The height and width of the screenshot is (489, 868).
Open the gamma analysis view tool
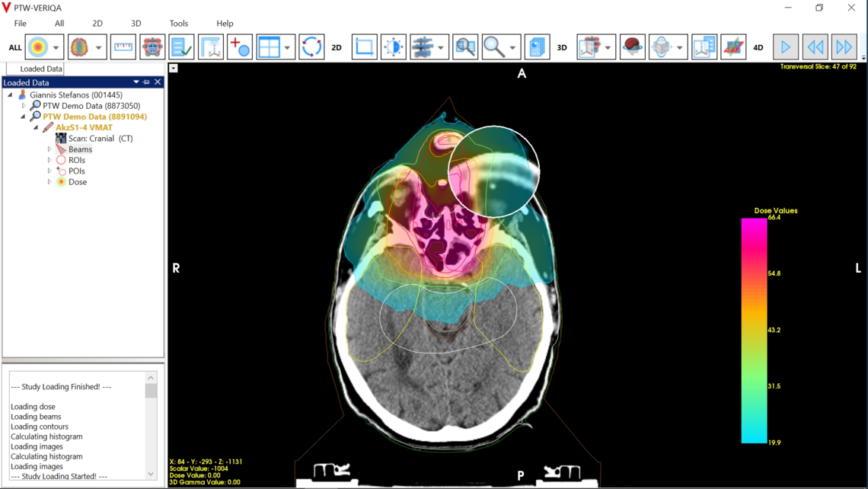click(x=733, y=46)
